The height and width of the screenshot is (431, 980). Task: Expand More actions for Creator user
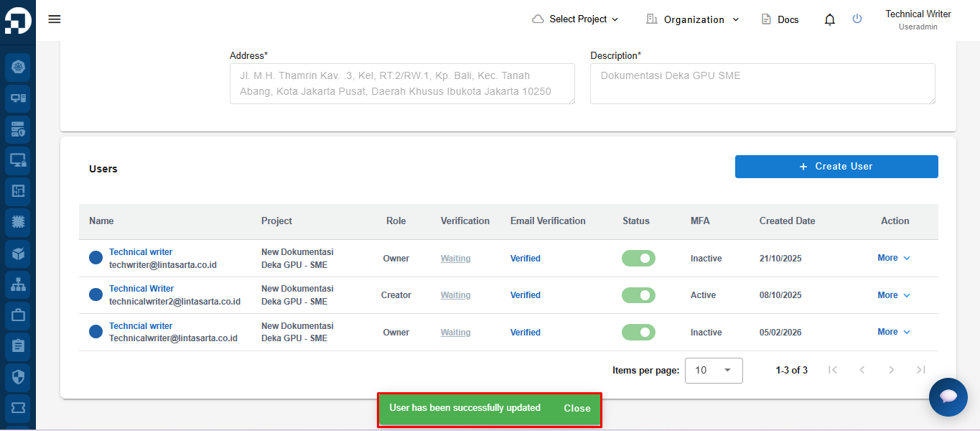click(x=893, y=295)
